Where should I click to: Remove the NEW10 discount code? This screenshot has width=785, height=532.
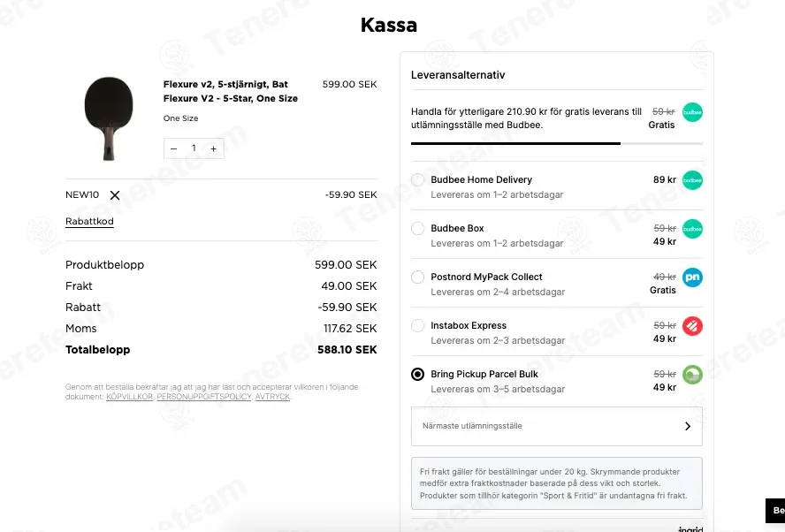115,195
